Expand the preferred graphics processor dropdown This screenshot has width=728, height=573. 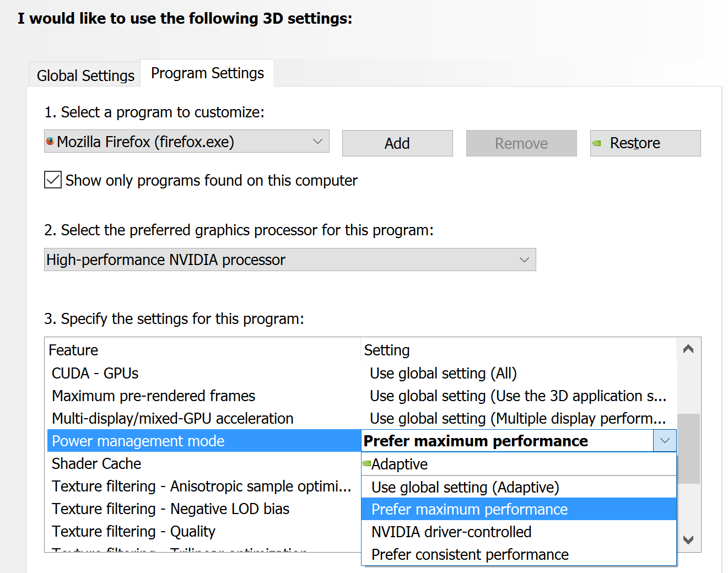click(x=290, y=260)
